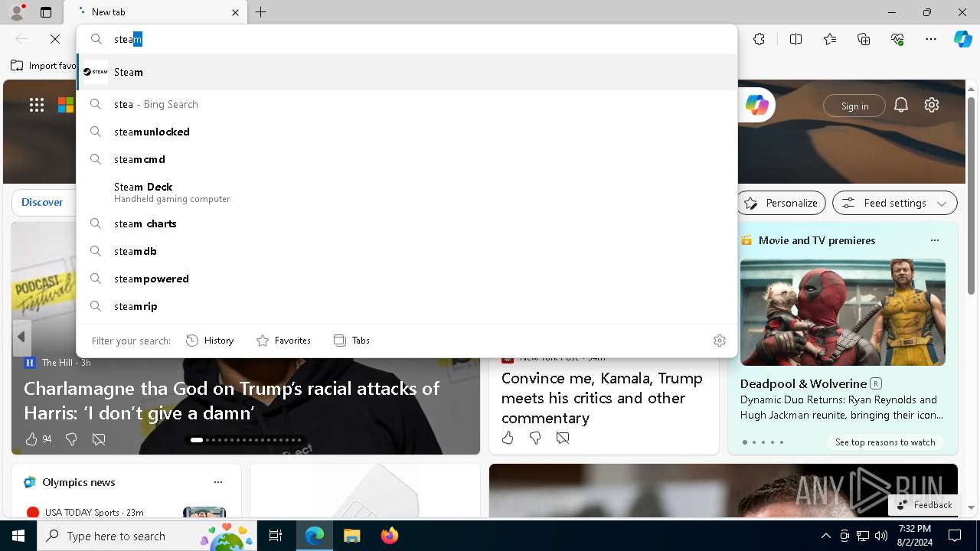
Task: Filter search by Favorites
Action: pos(283,341)
